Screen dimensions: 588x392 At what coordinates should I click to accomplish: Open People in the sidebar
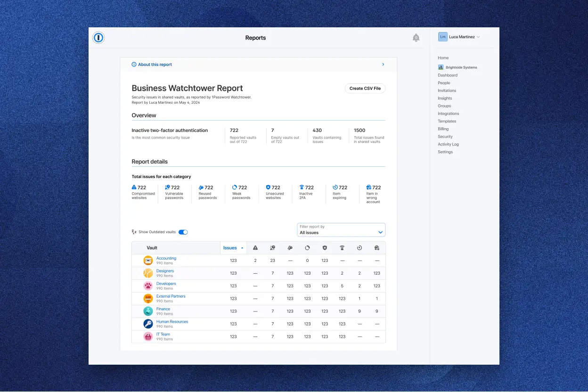point(444,83)
